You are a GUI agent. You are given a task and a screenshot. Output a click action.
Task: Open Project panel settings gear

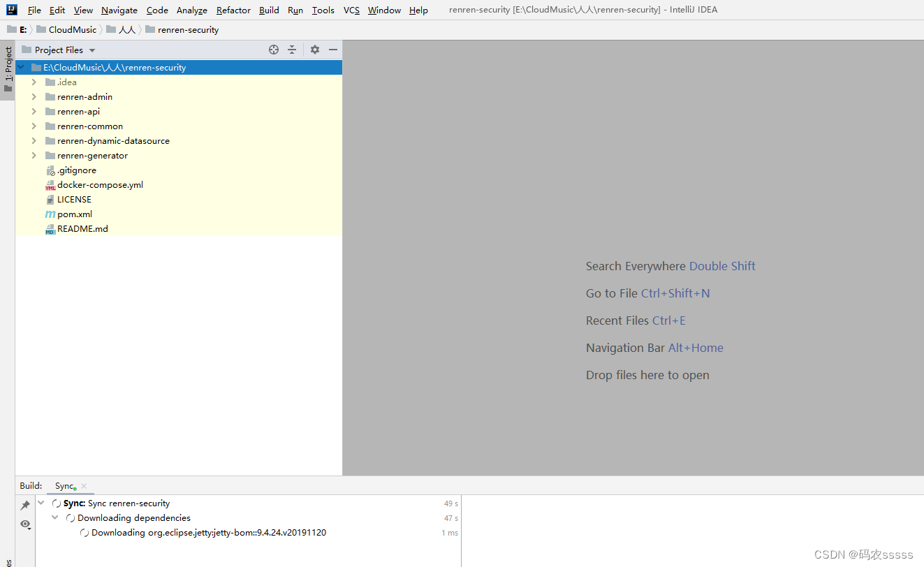tap(315, 50)
